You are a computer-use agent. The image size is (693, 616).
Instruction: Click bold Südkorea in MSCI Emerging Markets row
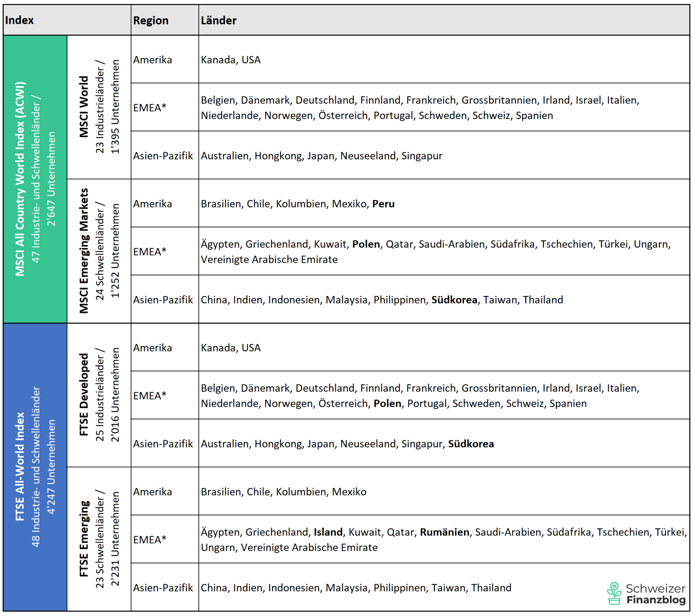(454, 300)
